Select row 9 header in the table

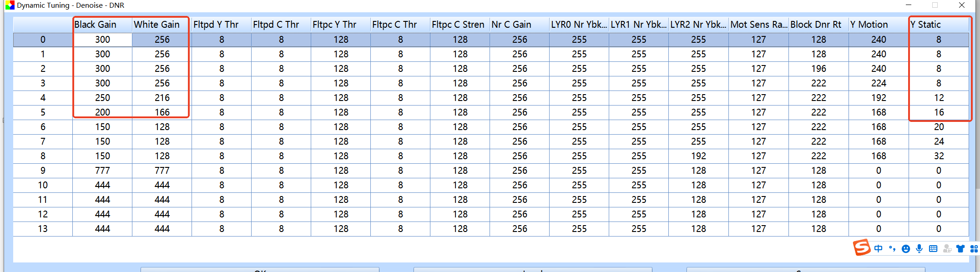tap(43, 171)
